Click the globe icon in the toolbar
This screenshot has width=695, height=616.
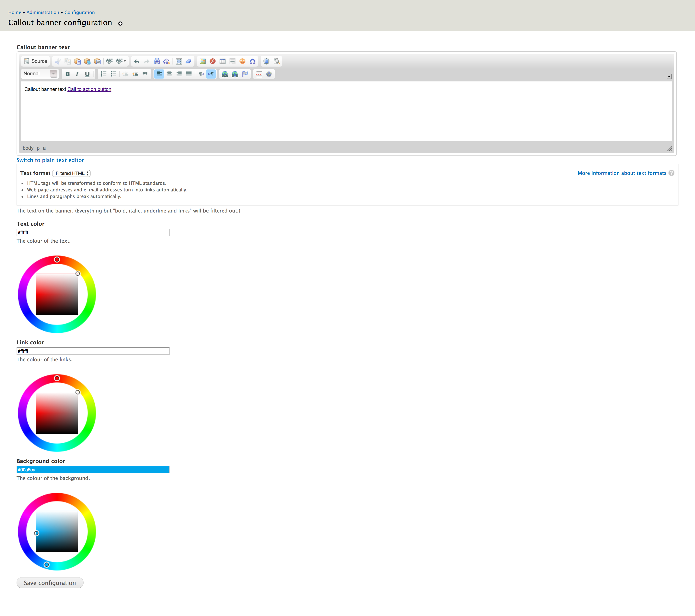click(x=269, y=74)
